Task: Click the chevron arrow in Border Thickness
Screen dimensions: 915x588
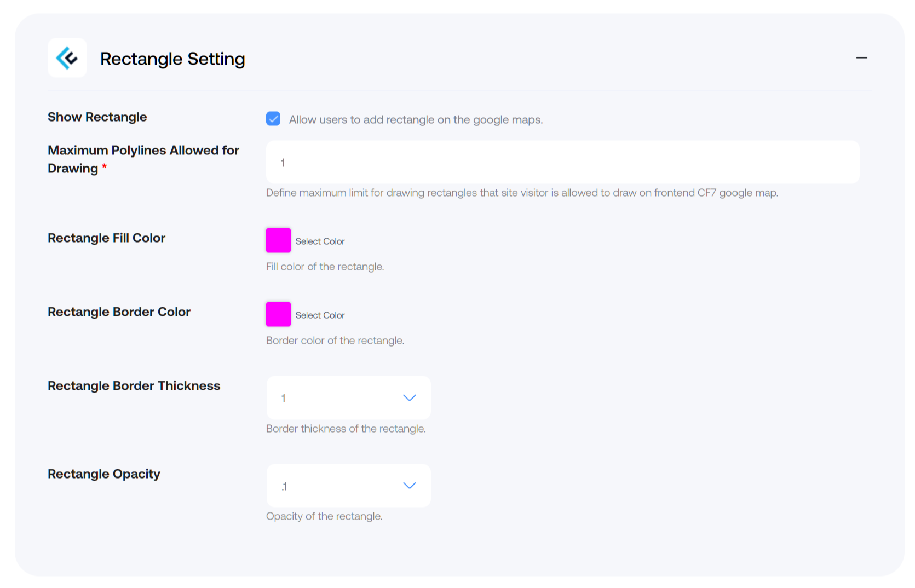Action: pyautogui.click(x=410, y=398)
